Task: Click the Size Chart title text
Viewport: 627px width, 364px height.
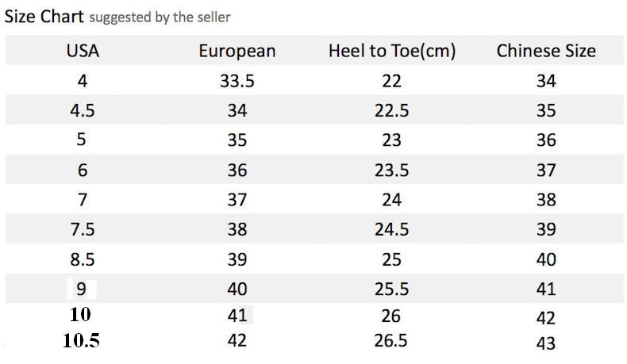Action: [x=44, y=17]
